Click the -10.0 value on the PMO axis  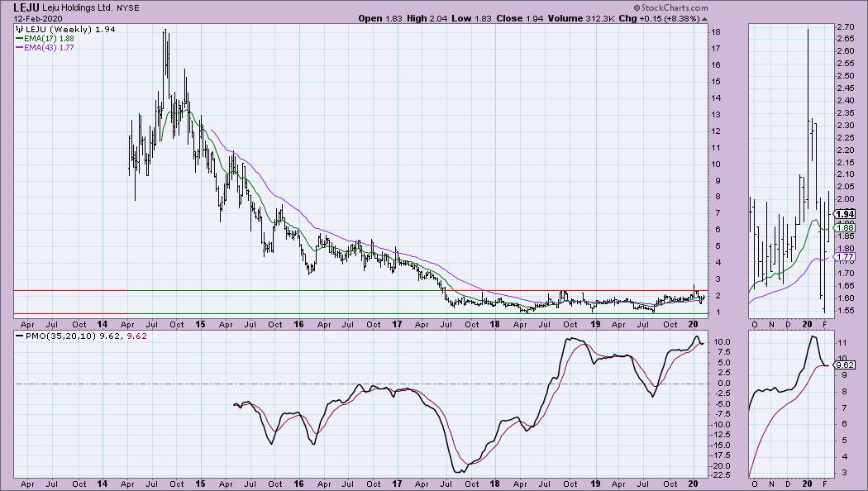[x=720, y=425]
